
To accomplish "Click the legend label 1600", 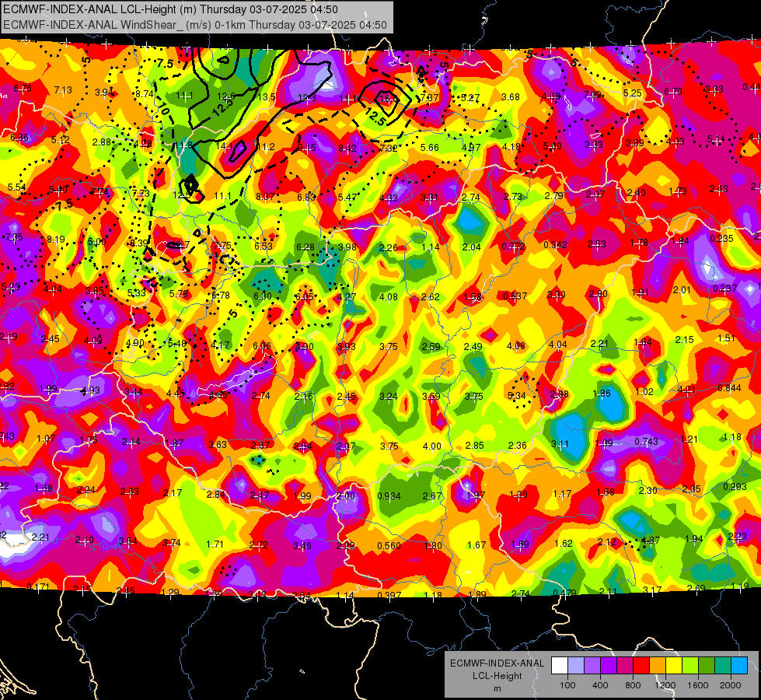I will (x=697, y=685).
